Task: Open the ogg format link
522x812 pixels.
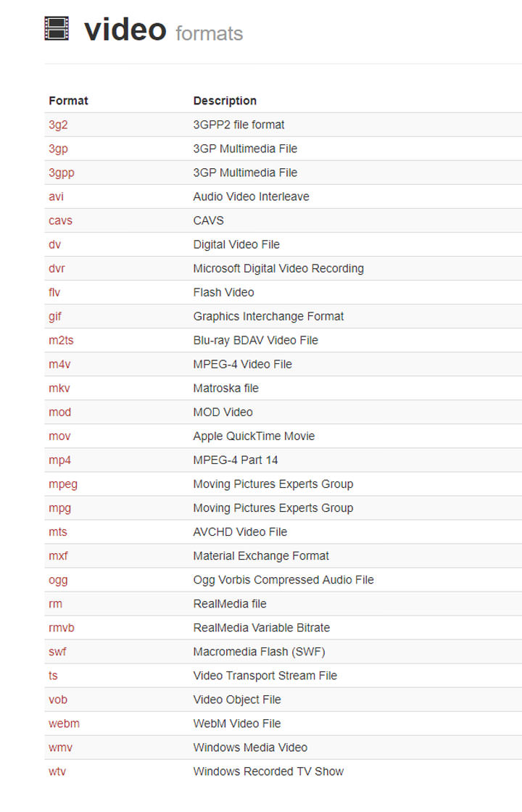Action: [x=58, y=579]
